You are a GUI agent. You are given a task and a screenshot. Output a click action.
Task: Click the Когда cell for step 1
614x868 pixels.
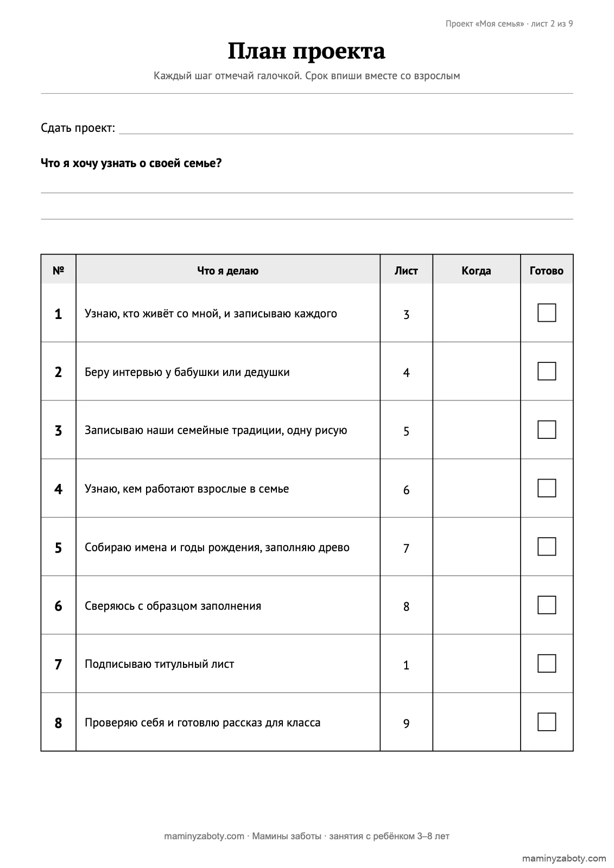(x=476, y=313)
